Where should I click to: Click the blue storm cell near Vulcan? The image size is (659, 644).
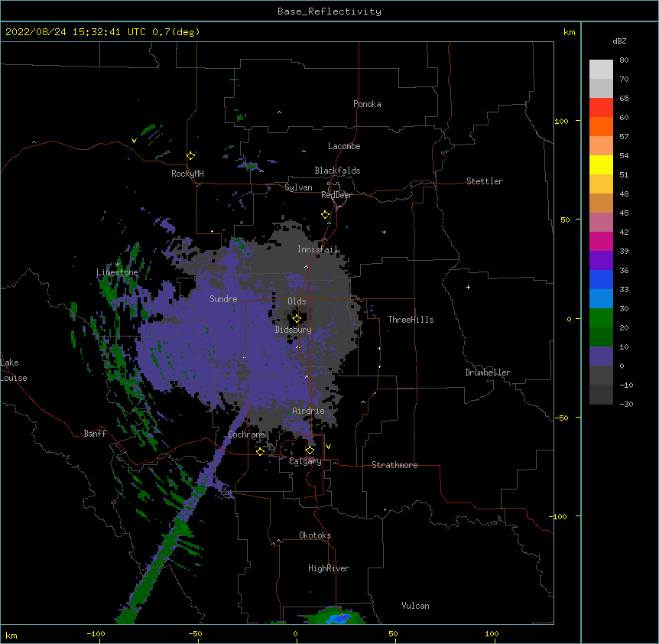click(x=339, y=619)
